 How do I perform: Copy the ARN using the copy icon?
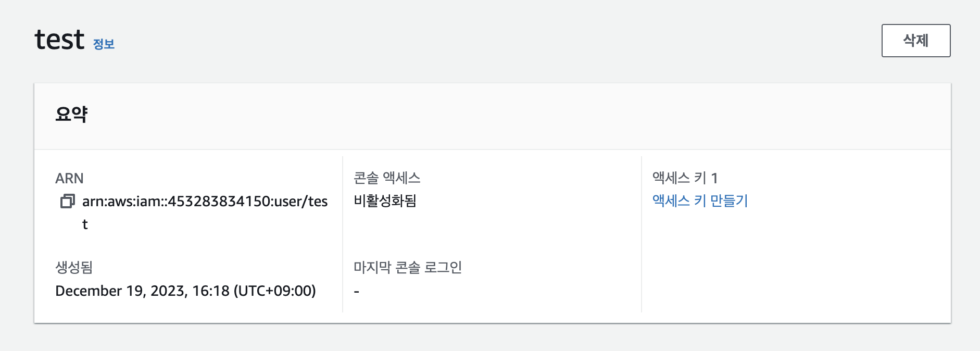(x=67, y=201)
